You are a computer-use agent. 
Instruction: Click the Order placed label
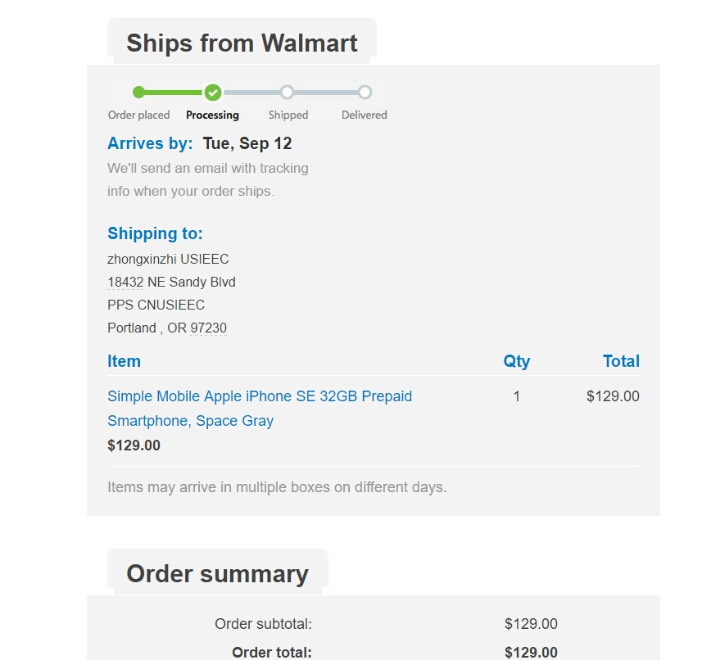139,115
